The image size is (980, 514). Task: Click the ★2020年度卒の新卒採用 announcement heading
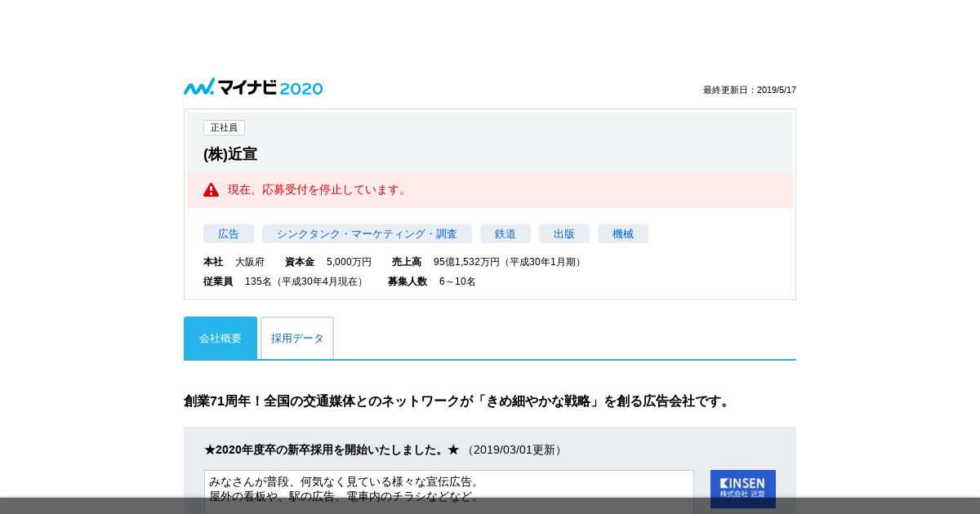332,450
